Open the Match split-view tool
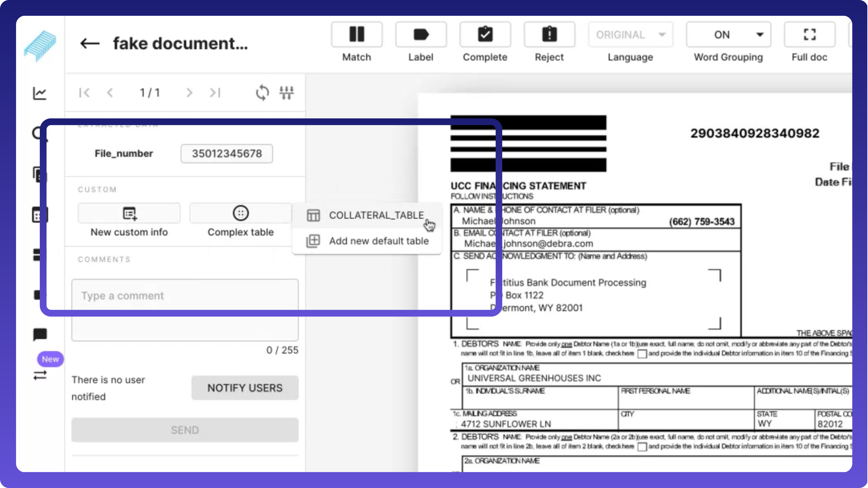This screenshot has width=868, height=488. (356, 35)
